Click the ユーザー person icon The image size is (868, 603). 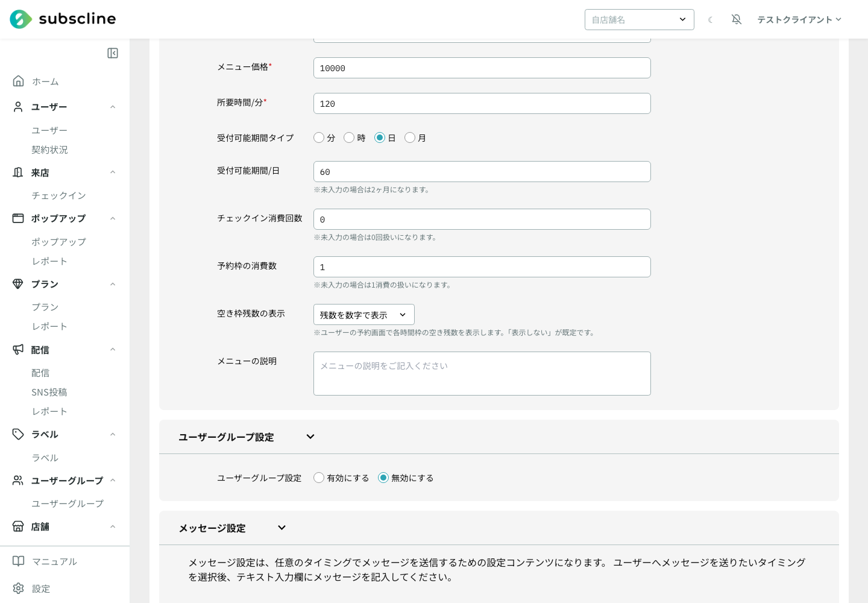[18, 107]
